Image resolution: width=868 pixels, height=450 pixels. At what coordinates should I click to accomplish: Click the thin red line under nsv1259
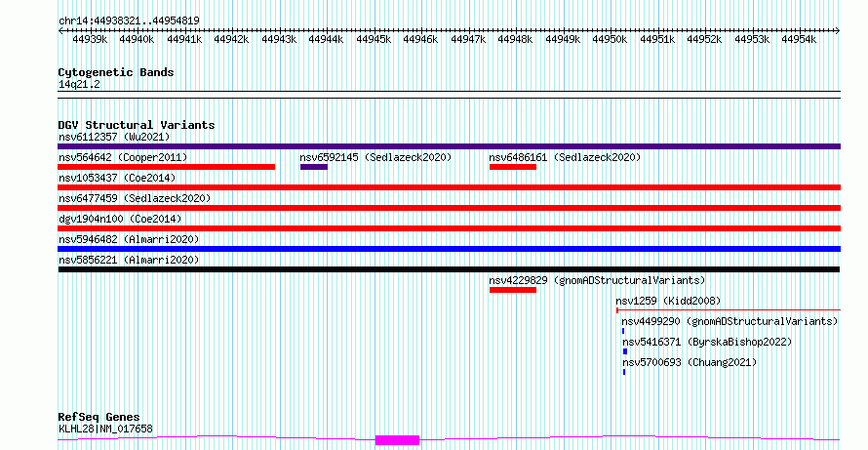(x=728, y=310)
